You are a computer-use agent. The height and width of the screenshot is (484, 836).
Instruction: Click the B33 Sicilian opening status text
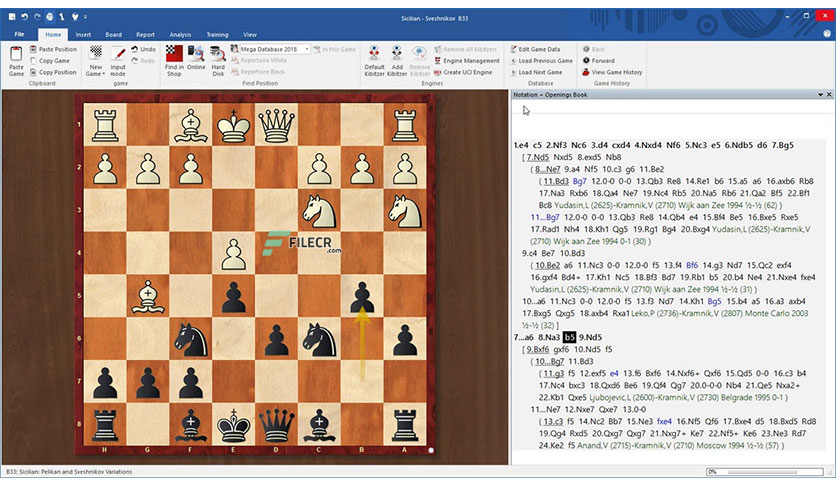(x=69, y=472)
